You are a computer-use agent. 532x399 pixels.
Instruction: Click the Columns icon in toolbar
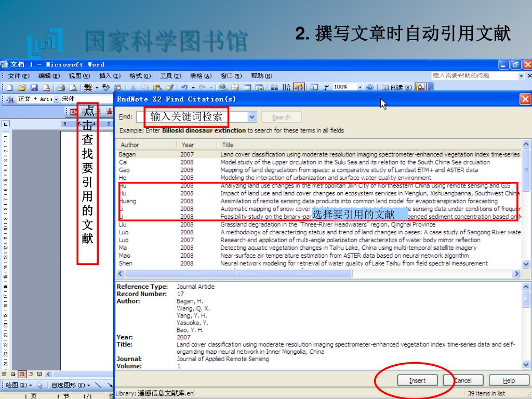pos(274,87)
